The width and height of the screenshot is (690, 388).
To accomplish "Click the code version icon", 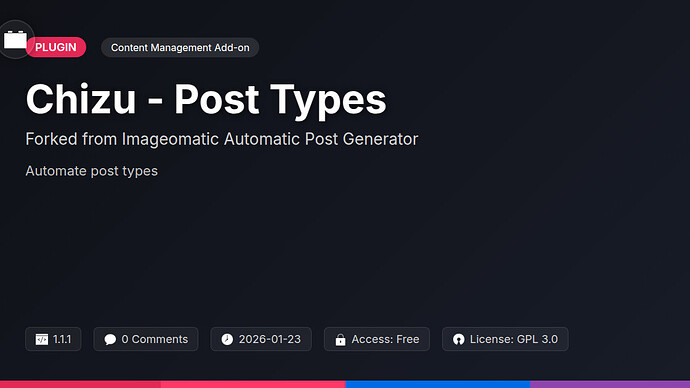I will click(x=42, y=339).
